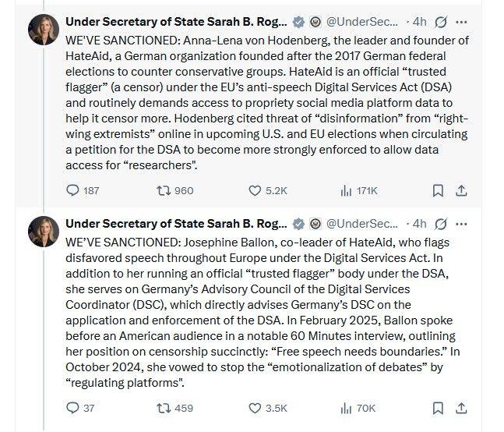504x432 pixels.
Task: Like the Josephine Ballon post
Action: (254, 407)
